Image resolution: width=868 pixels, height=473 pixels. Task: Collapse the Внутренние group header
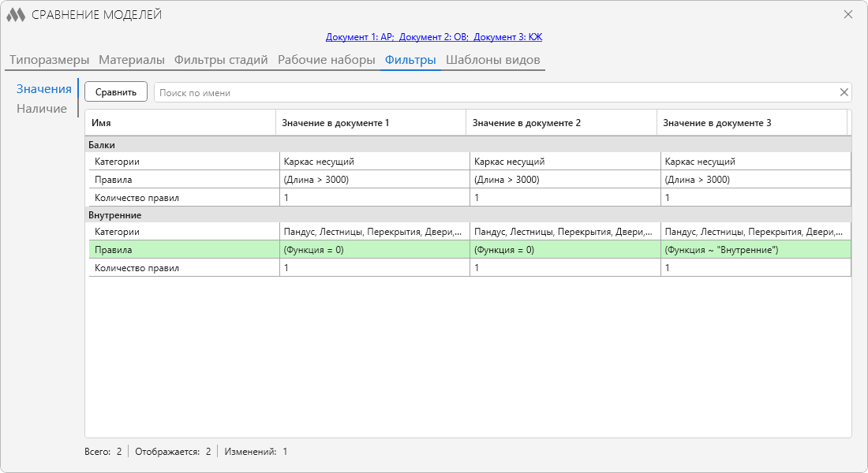point(468,215)
